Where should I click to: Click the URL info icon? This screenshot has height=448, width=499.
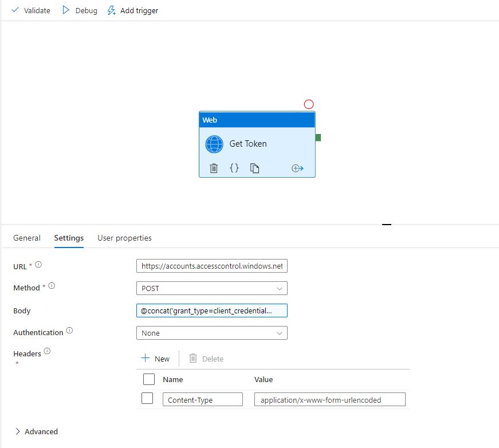(38, 265)
